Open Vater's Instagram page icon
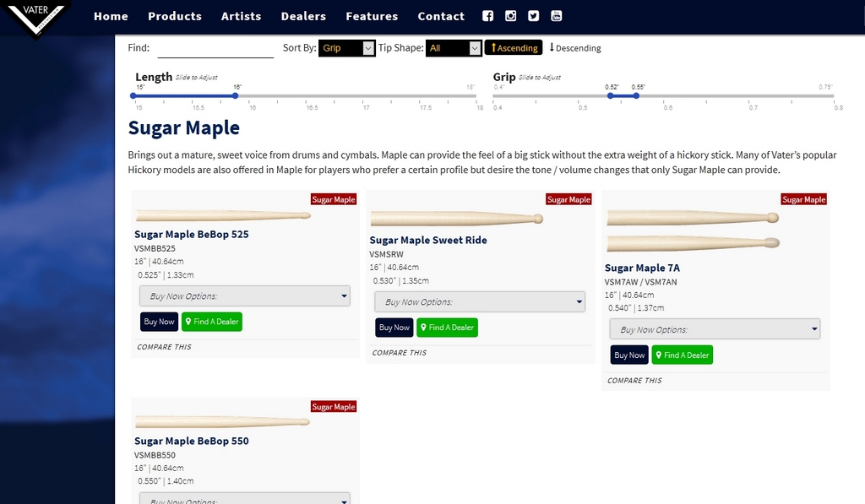 click(x=510, y=16)
